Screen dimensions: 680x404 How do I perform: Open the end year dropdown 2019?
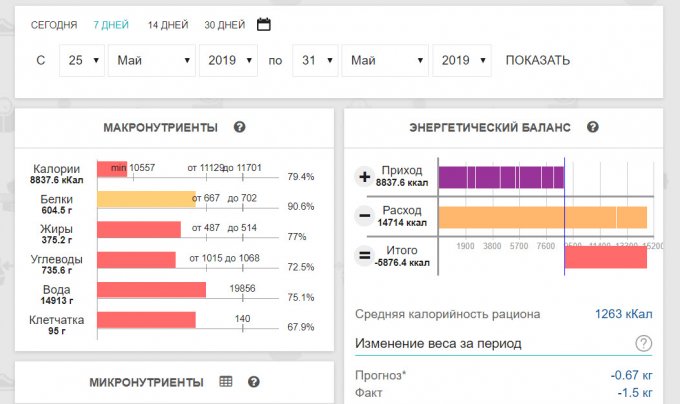[x=461, y=60]
